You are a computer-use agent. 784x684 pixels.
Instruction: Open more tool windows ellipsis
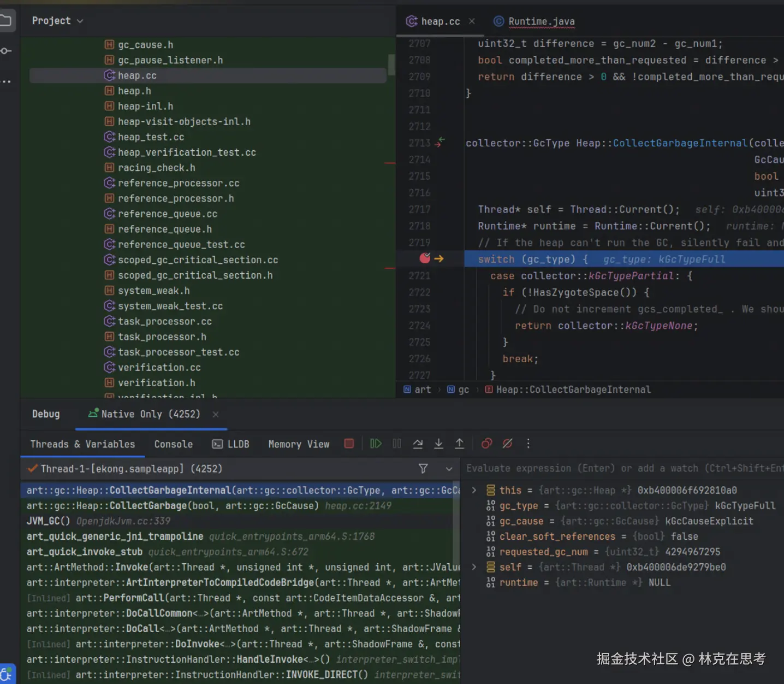(x=6, y=82)
